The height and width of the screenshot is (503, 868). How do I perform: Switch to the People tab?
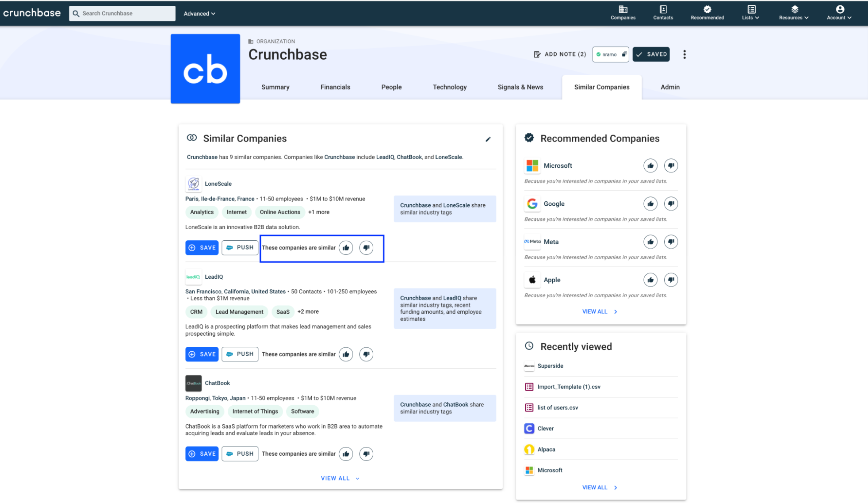391,87
